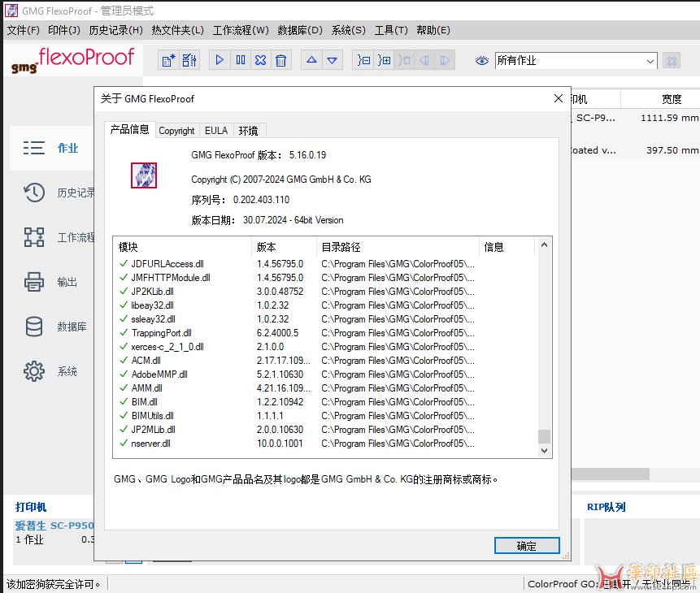Open the 工作流程(W) menu
The width and height of the screenshot is (700, 593).
coord(241,30)
